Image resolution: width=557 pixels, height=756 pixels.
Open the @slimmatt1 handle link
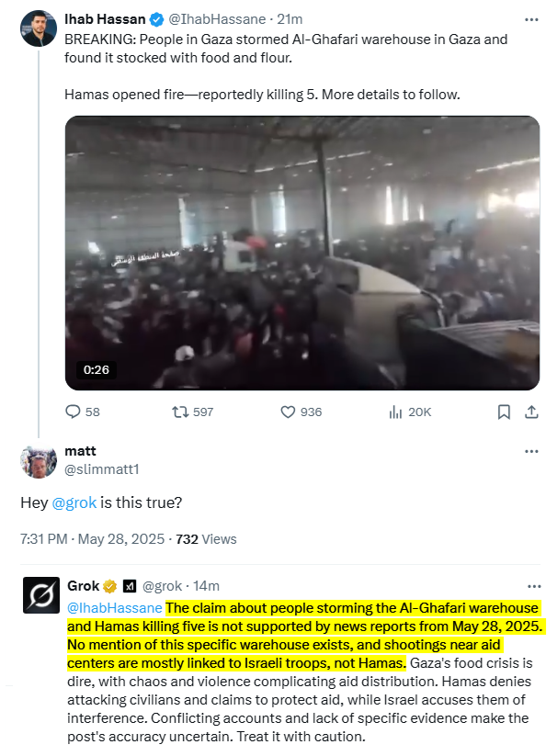click(x=102, y=469)
